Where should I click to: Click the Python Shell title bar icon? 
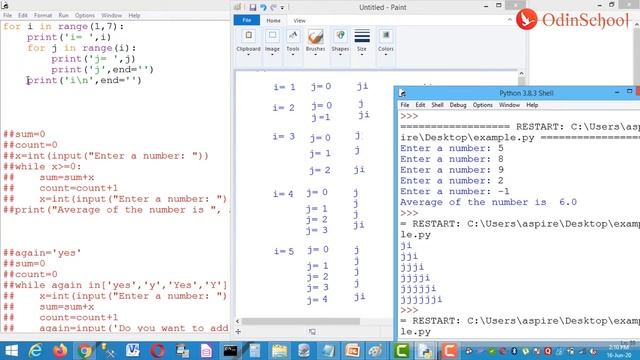402,93
